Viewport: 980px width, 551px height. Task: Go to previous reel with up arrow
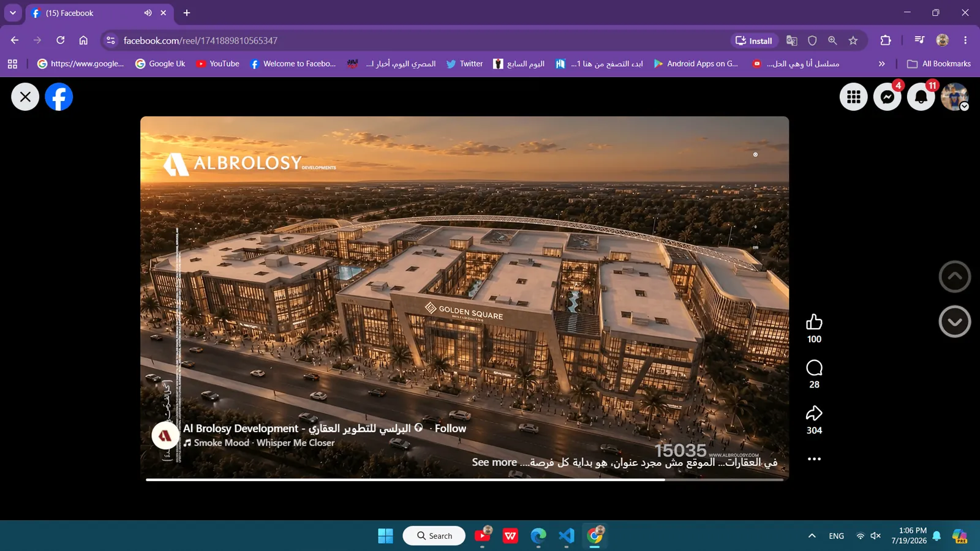(954, 277)
